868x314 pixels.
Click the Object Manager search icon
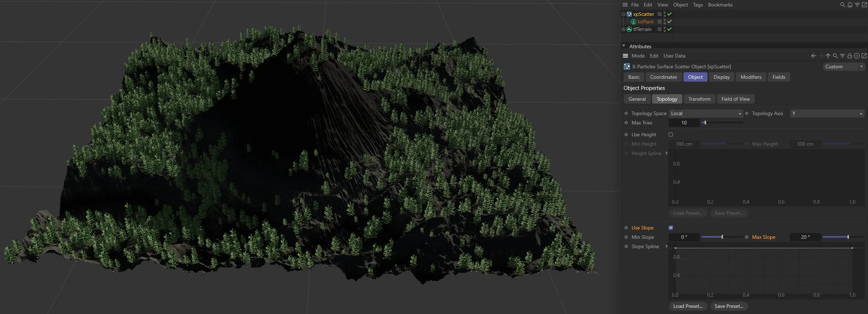coord(842,5)
